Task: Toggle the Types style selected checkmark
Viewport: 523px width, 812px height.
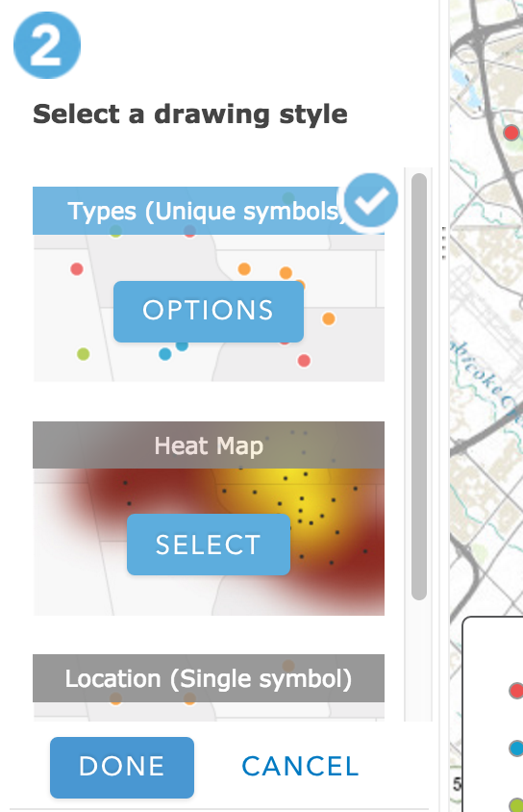Action: (x=371, y=200)
